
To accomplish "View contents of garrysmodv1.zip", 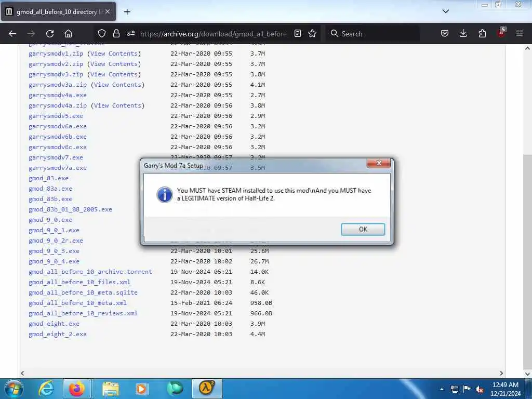I will pyautogui.click(x=114, y=54).
